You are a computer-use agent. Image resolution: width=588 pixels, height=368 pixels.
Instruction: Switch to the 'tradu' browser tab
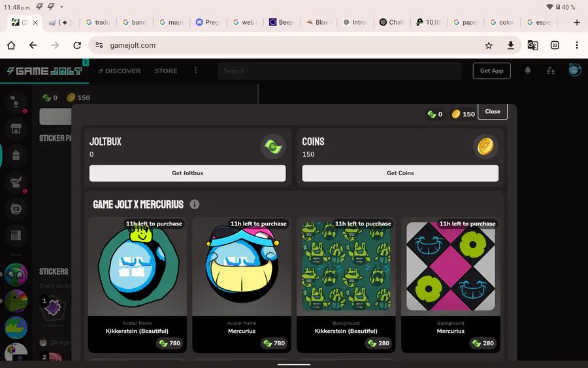pyautogui.click(x=98, y=22)
